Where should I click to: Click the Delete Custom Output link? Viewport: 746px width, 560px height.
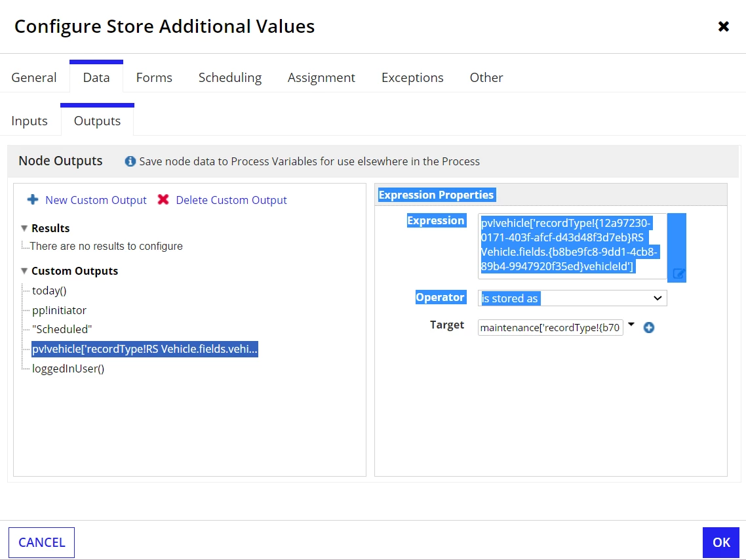[x=231, y=200]
